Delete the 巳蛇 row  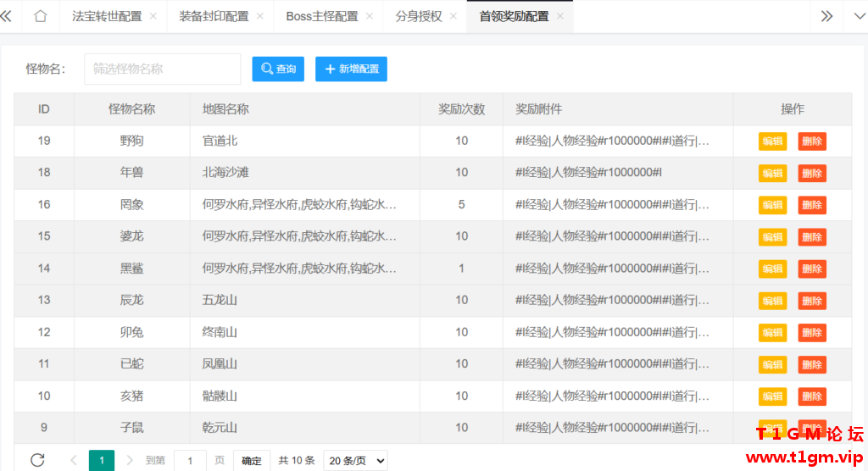811,365
